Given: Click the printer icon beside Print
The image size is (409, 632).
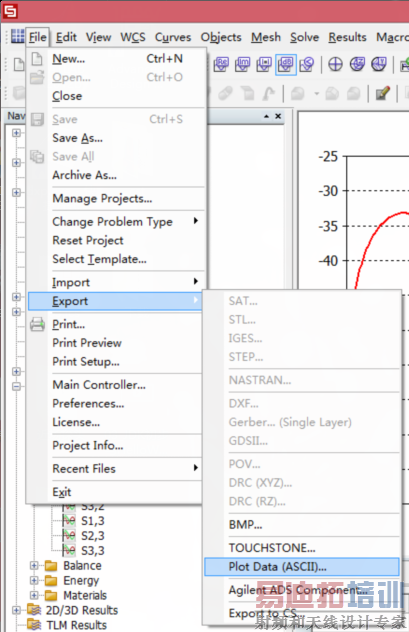Looking at the screenshot, I should (x=37, y=324).
